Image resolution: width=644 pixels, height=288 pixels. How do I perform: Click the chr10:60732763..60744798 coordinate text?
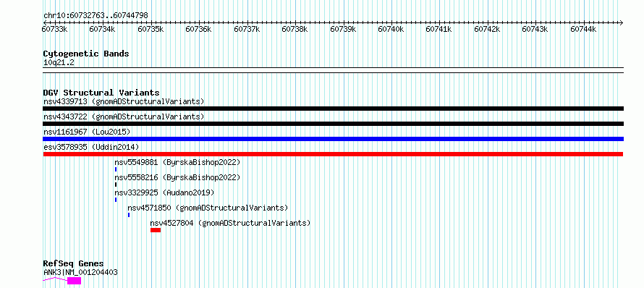[x=96, y=16]
